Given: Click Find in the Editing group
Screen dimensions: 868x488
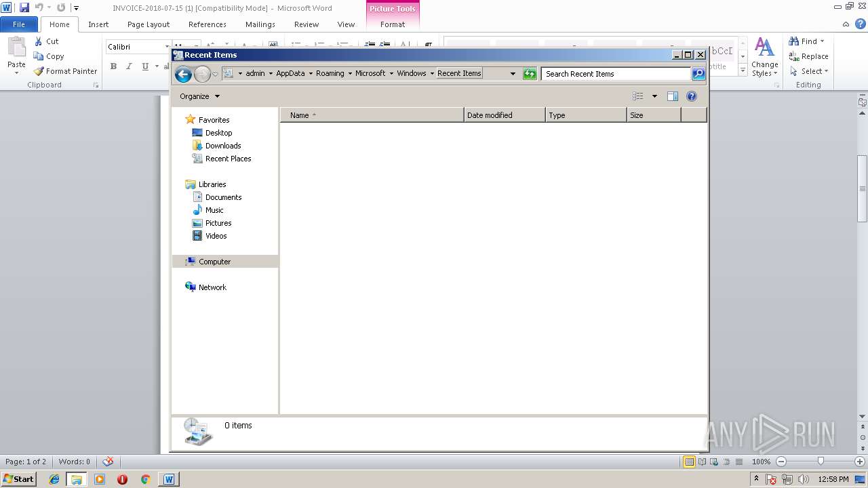Looking at the screenshot, I should [806, 41].
